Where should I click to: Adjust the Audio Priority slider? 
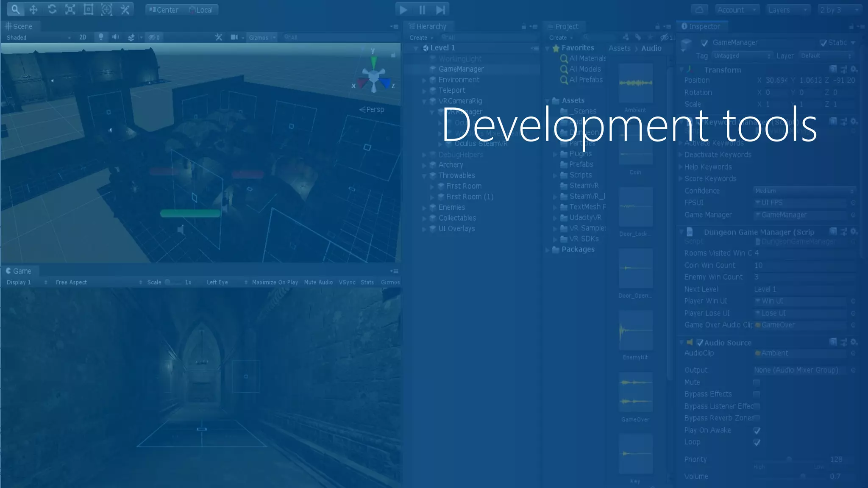pos(790,460)
